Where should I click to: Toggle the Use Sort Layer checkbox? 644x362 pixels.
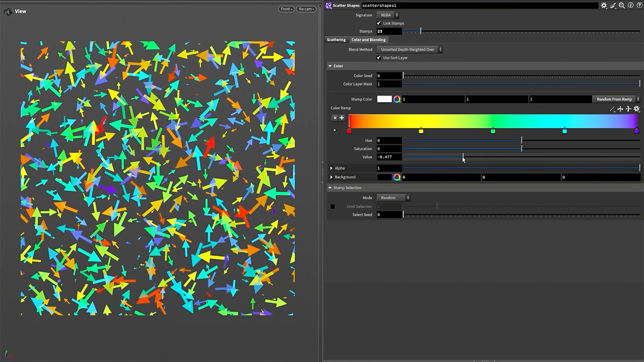click(379, 58)
